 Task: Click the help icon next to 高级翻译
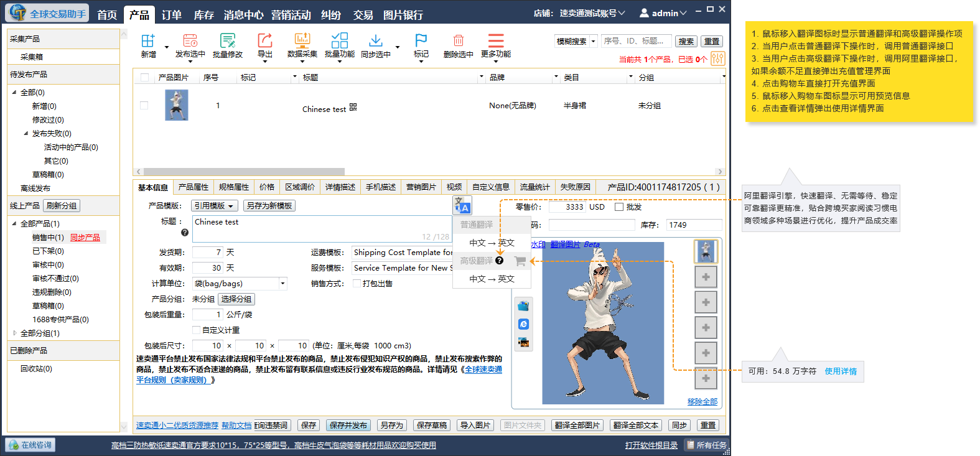[499, 260]
